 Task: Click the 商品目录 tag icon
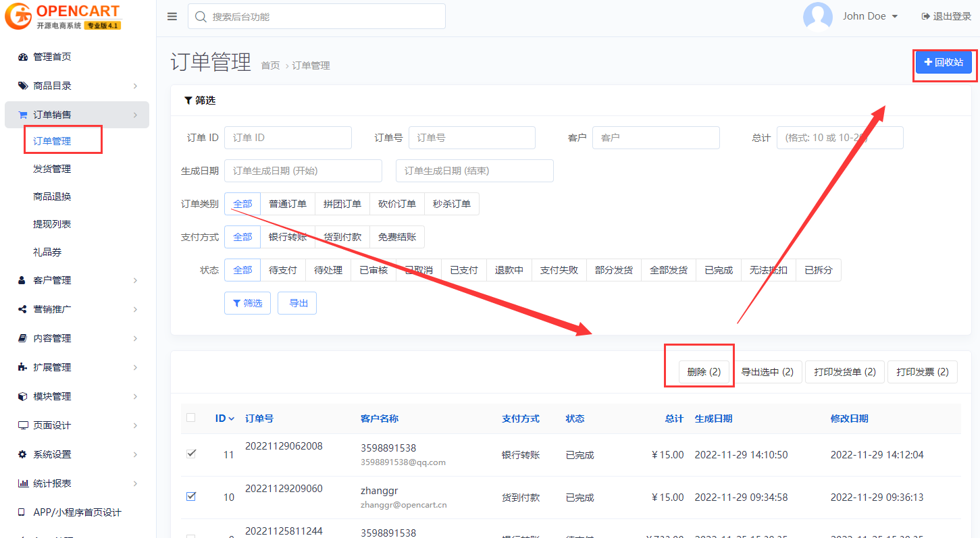click(x=22, y=86)
